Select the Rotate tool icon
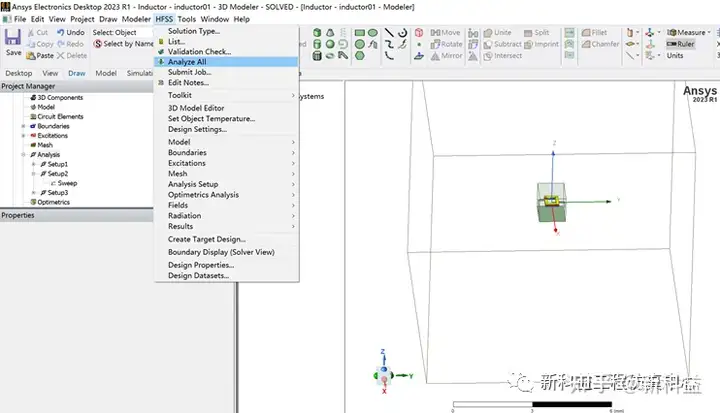720x413 pixels. pos(435,44)
